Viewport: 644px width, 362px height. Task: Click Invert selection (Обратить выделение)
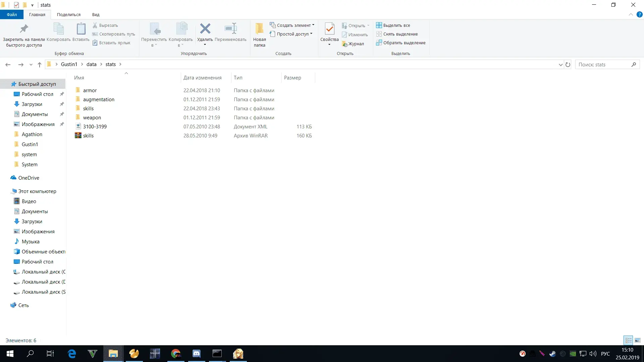401,43
